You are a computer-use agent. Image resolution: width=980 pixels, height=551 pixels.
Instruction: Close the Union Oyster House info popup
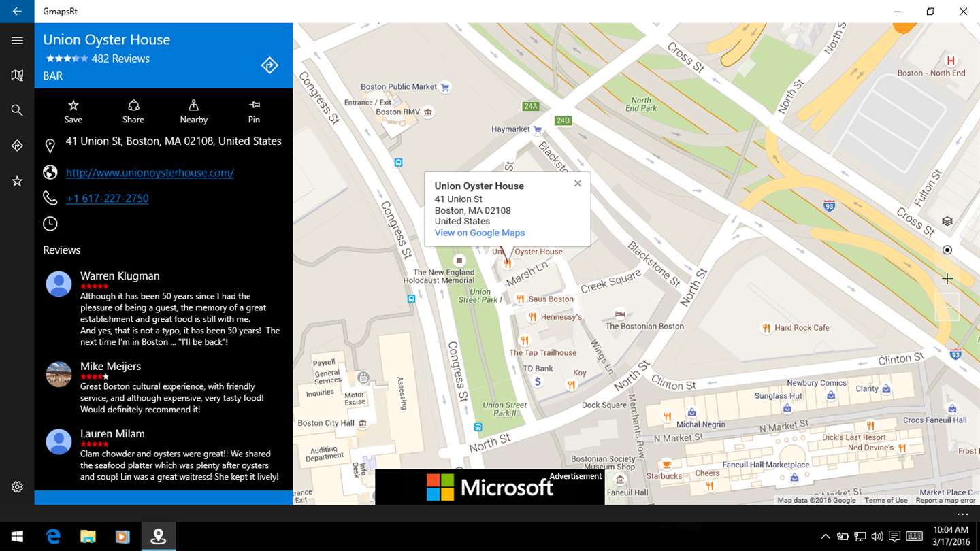(x=578, y=183)
